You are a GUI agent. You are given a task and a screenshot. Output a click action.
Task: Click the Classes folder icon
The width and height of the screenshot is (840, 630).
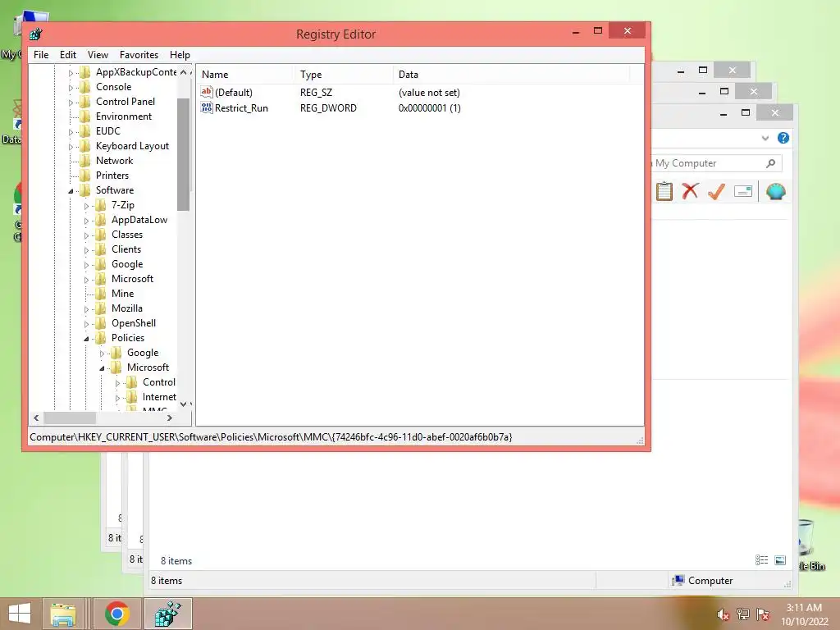[101, 234]
